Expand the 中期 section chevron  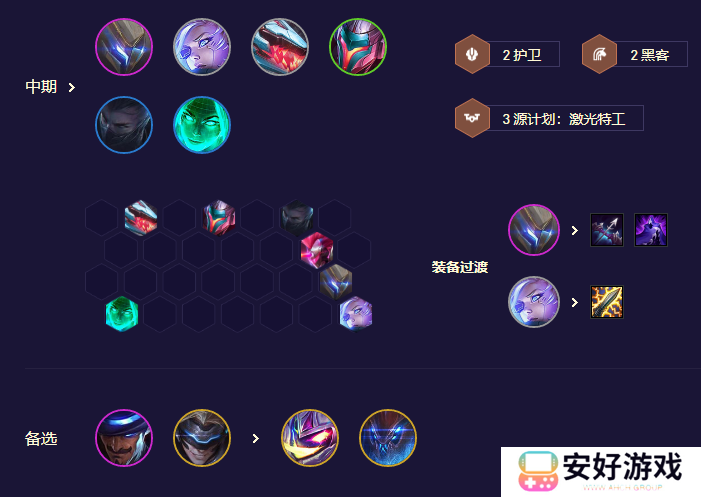(72, 87)
